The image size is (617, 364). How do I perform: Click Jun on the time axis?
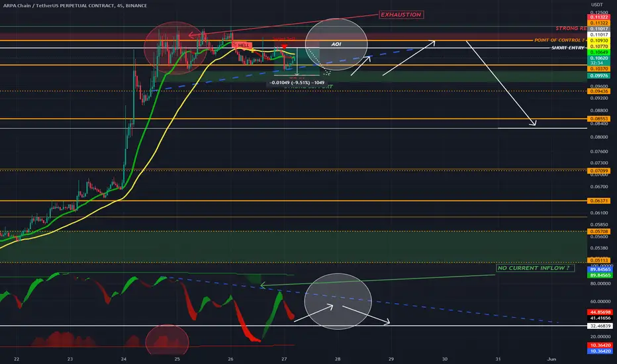[x=551, y=359]
